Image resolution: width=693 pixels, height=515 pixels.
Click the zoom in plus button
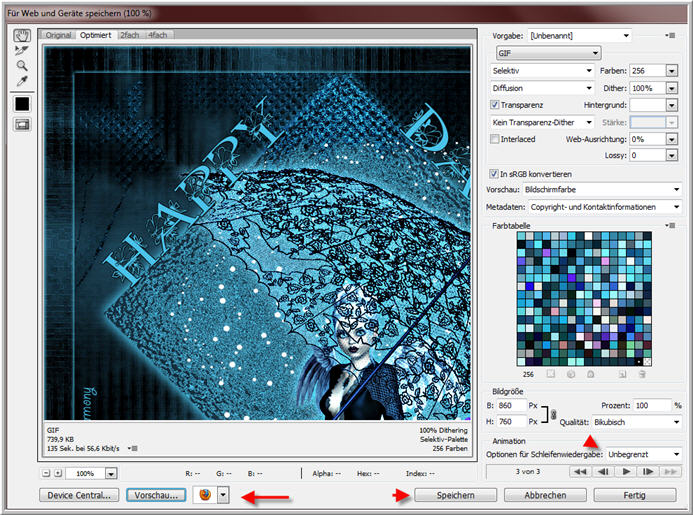click(x=58, y=473)
